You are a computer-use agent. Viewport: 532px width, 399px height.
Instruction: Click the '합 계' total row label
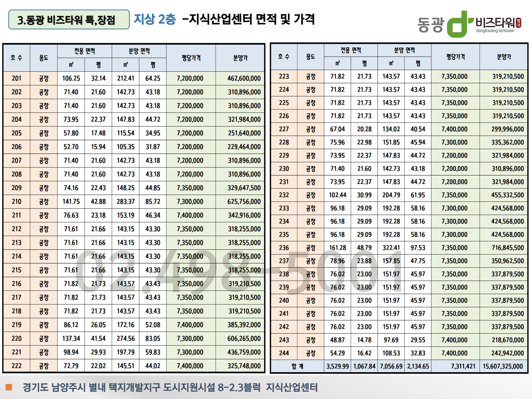[297, 366]
